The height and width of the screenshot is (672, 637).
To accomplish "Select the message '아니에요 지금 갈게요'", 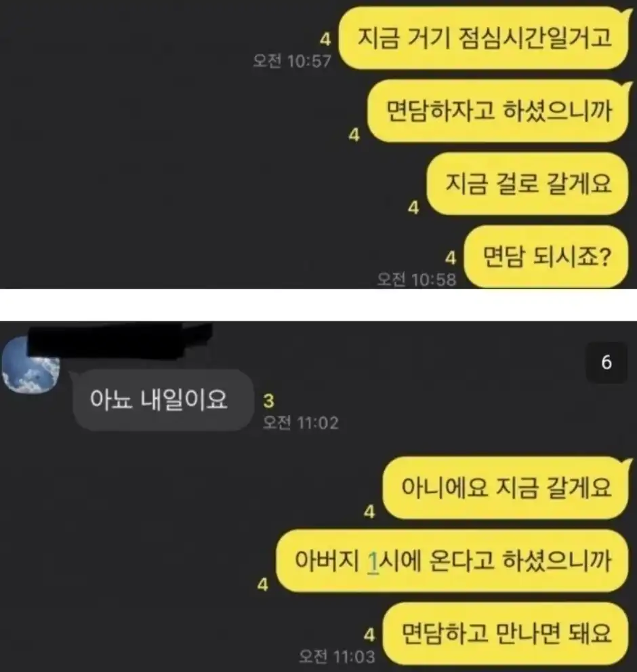I will pos(506,488).
